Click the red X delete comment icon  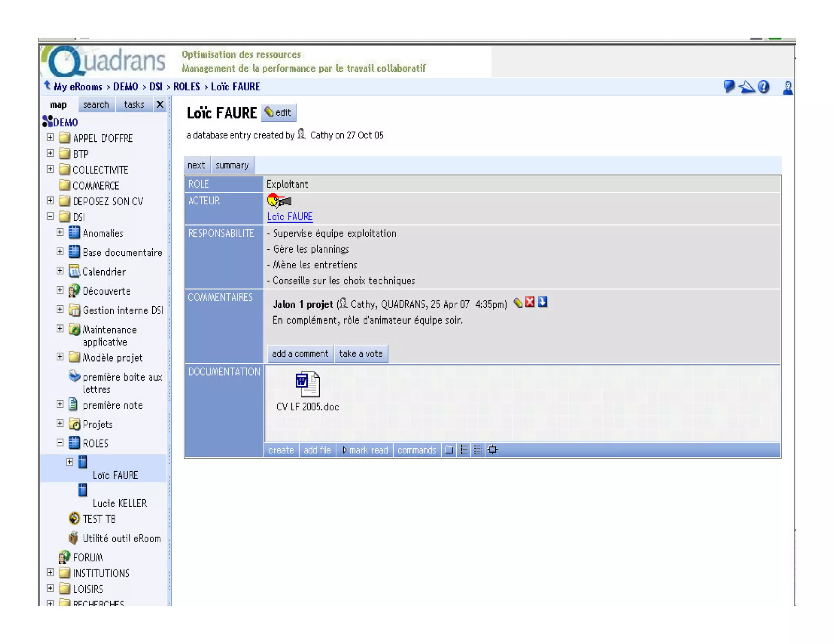tap(530, 302)
